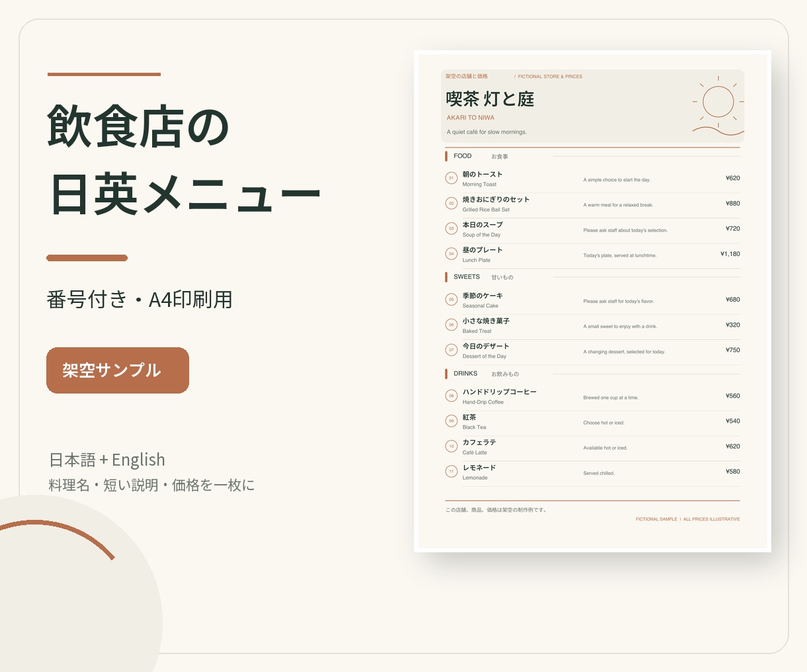Click the ¥580 price
This screenshot has height=672, width=807.
[733, 472]
